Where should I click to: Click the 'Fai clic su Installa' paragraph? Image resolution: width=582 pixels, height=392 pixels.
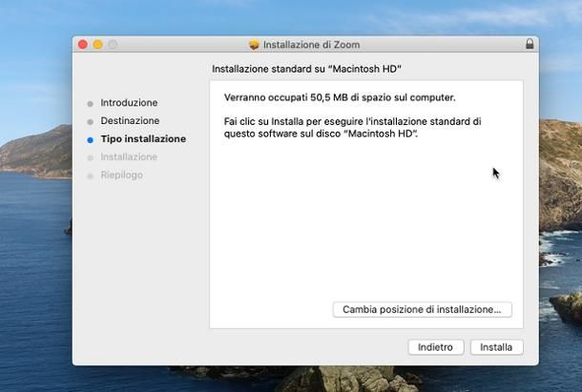[353, 127]
